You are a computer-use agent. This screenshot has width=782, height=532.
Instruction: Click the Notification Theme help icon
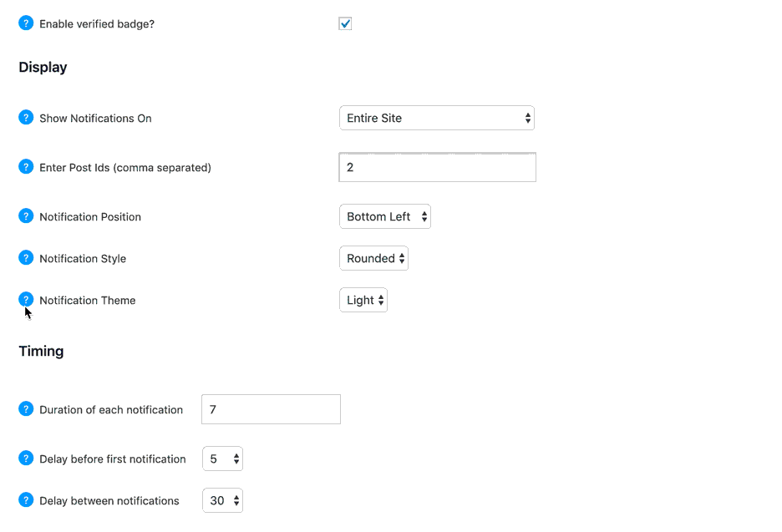pos(26,300)
